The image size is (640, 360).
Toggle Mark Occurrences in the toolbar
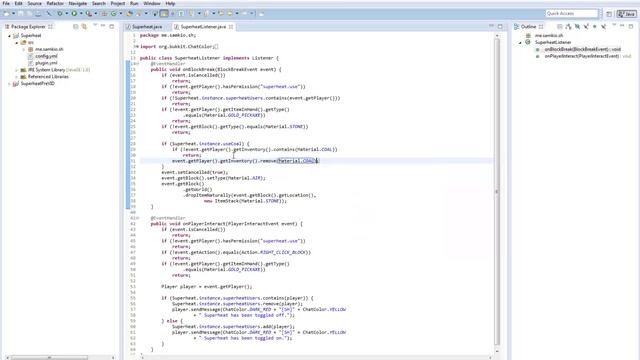coord(164,13)
